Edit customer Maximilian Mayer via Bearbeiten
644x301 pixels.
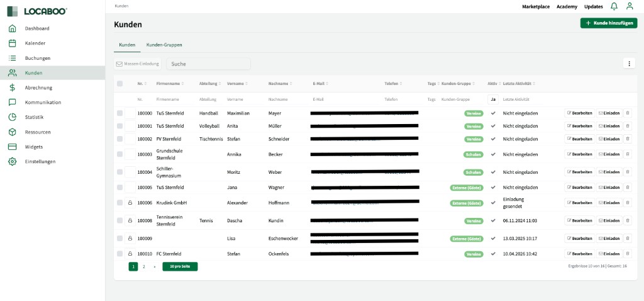point(579,113)
